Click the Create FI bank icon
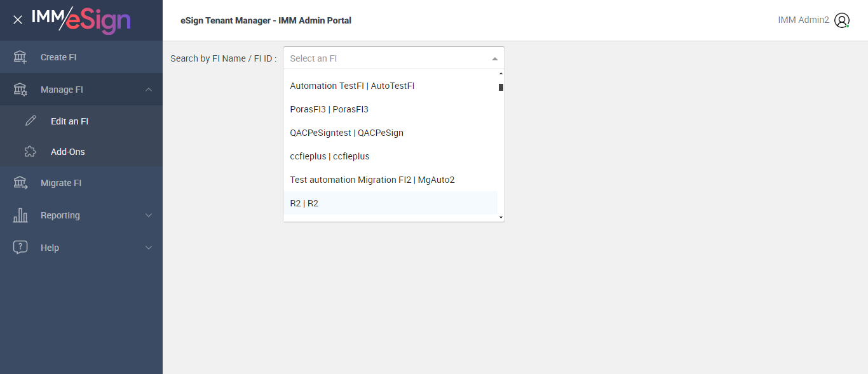This screenshot has width=868, height=374. pos(20,57)
